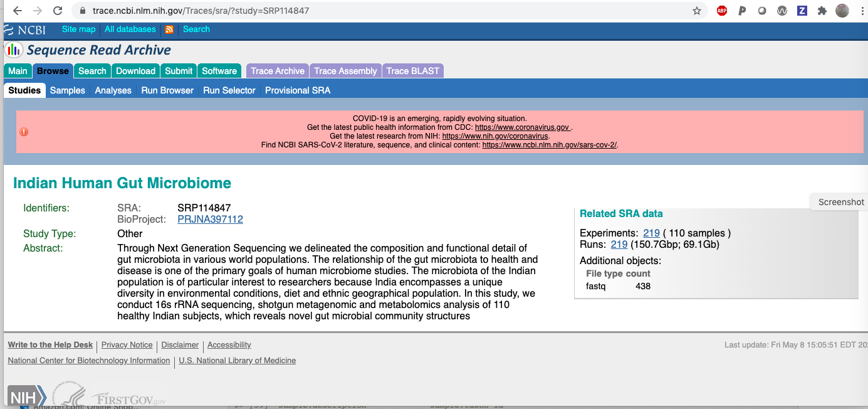
Task: Click the RSS feed icon
Action: click(169, 29)
